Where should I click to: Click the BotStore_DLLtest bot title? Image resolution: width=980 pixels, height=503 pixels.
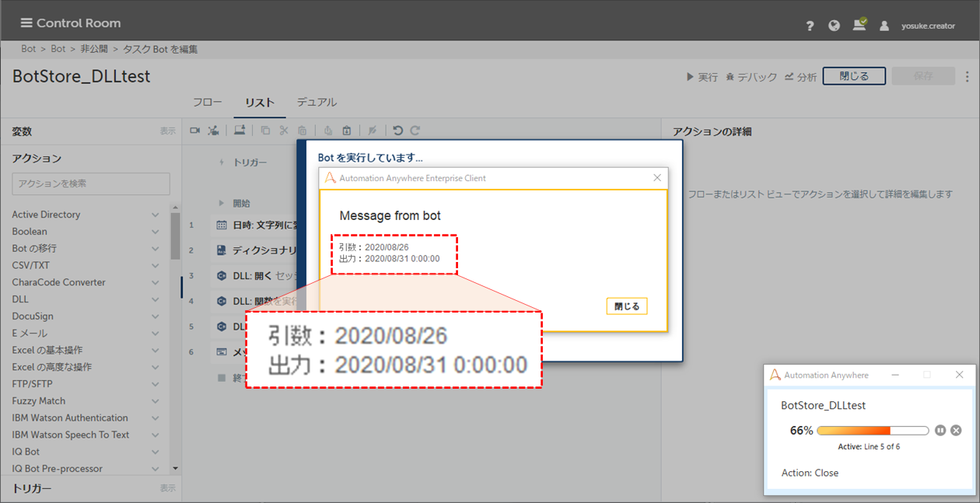(82, 76)
